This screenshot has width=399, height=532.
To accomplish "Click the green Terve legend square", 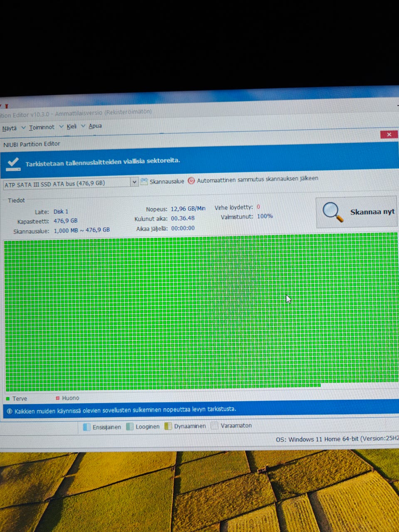I will click(8, 399).
